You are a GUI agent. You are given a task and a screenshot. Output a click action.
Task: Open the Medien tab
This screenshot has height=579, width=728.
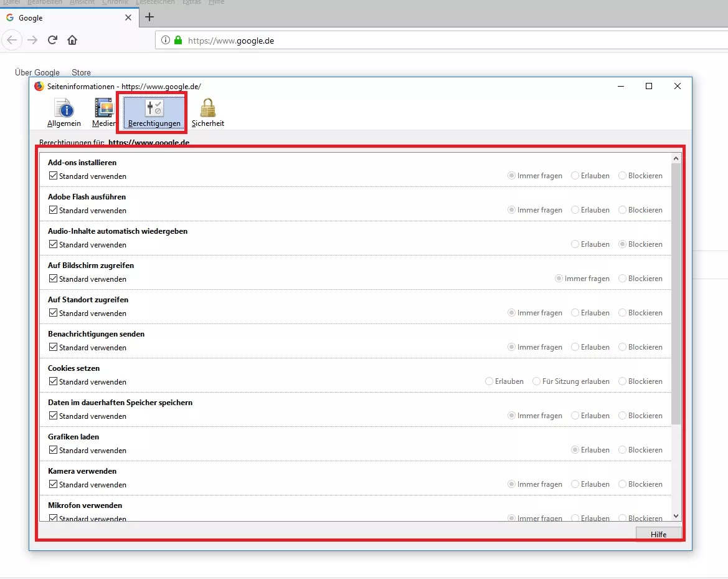click(104, 112)
